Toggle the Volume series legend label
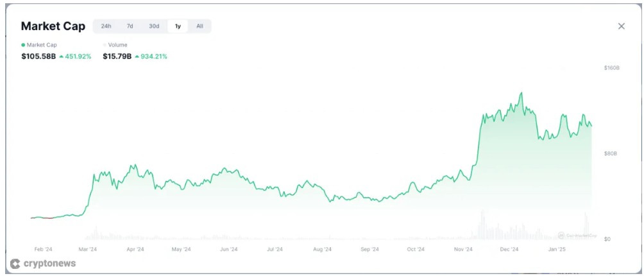This screenshot has width=644, height=276. point(118,45)
